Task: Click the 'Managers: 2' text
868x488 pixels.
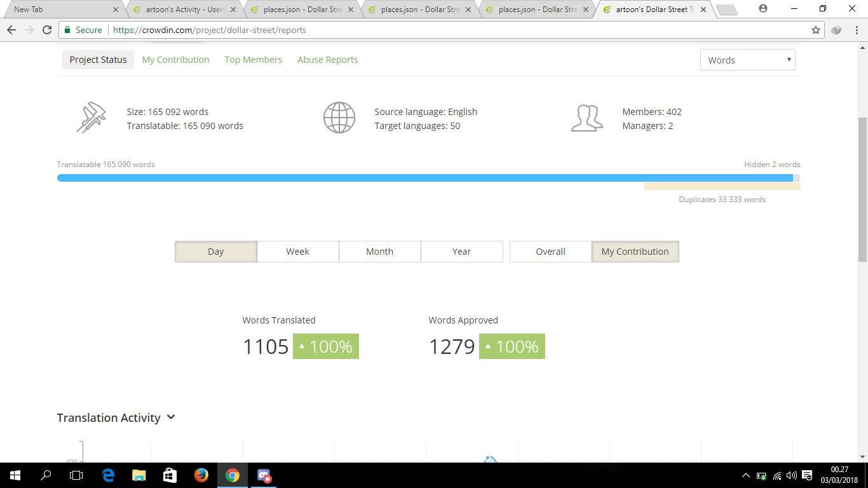Action: click(x=648, y=126)
